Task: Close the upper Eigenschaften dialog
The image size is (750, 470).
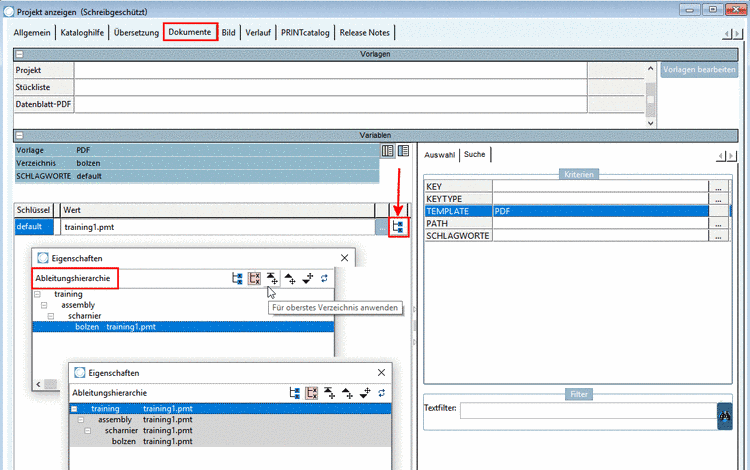Action: pyautogui.click(x=344, y=258)
